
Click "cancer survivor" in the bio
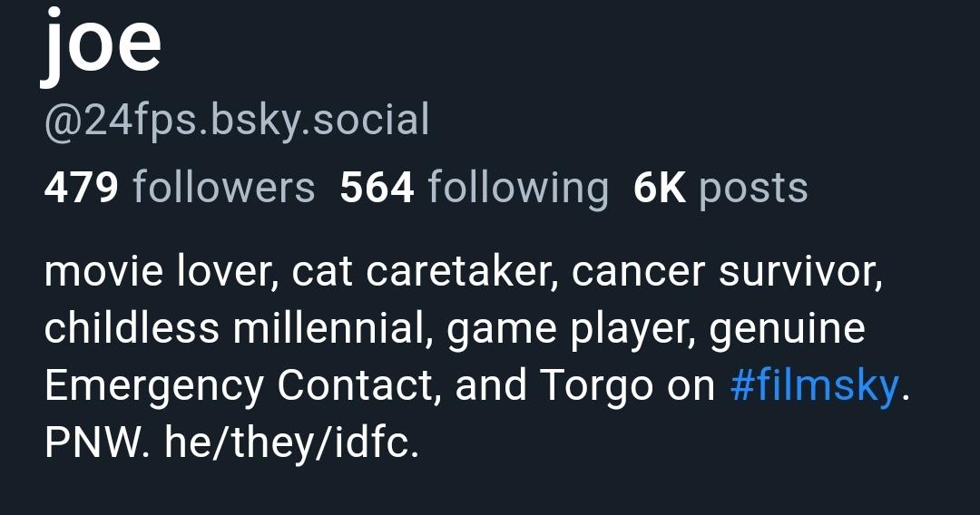point(726,272)
